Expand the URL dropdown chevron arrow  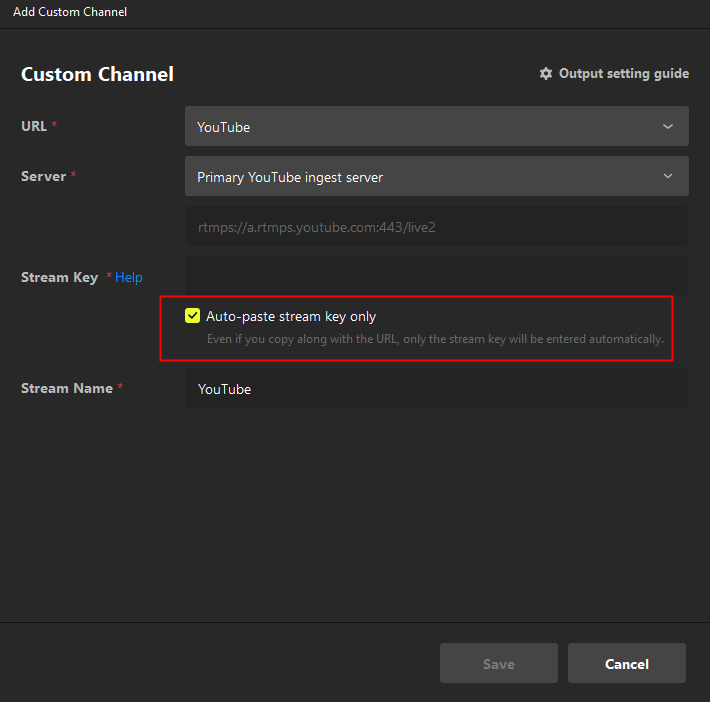click(668, 127)
